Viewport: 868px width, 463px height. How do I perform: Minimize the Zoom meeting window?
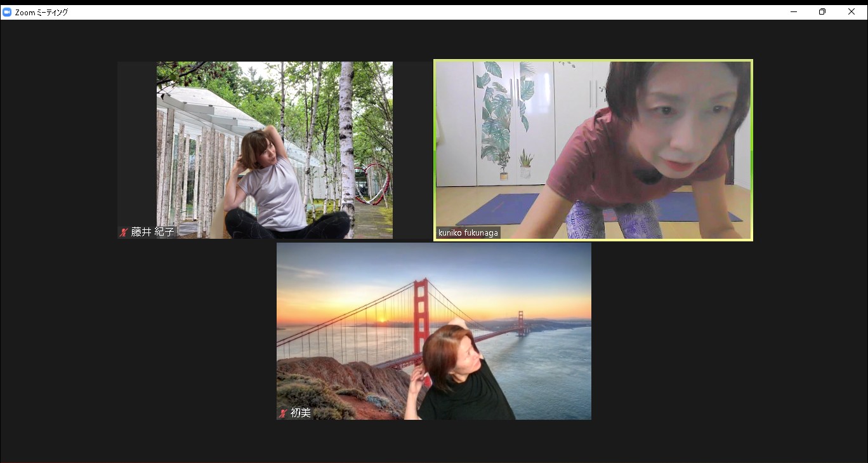point(793,12)
